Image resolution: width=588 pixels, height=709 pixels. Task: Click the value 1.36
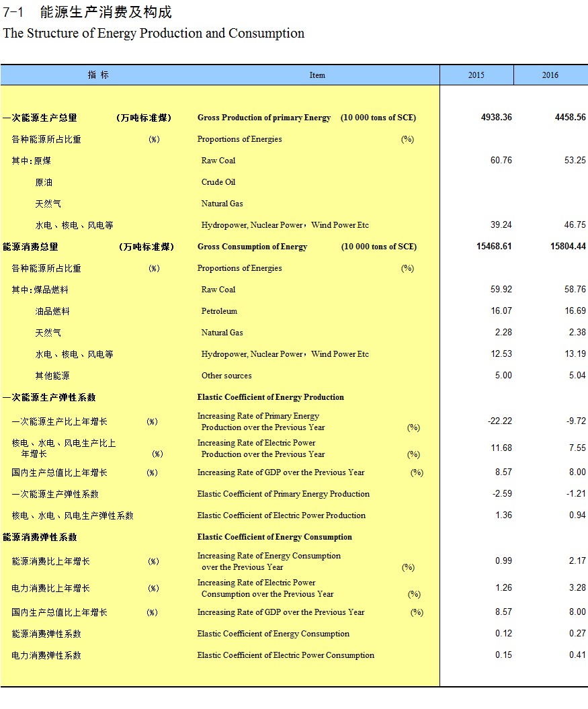pos(503,515)
